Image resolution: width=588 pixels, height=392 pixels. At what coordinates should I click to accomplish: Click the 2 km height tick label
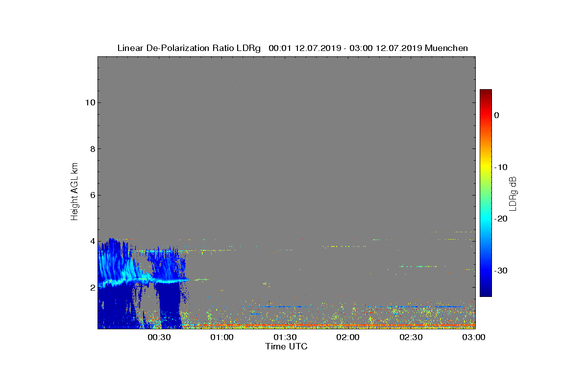coord(92,287)
